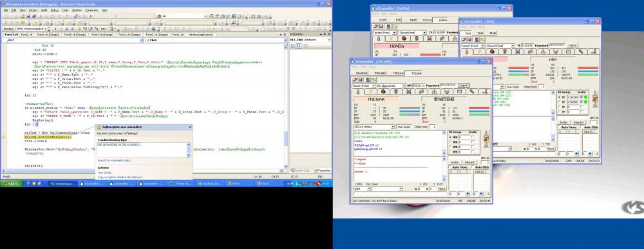
Task: Click the blue plus icon under Auto Click
Action: pyautogui.click(x=480, y=194)
